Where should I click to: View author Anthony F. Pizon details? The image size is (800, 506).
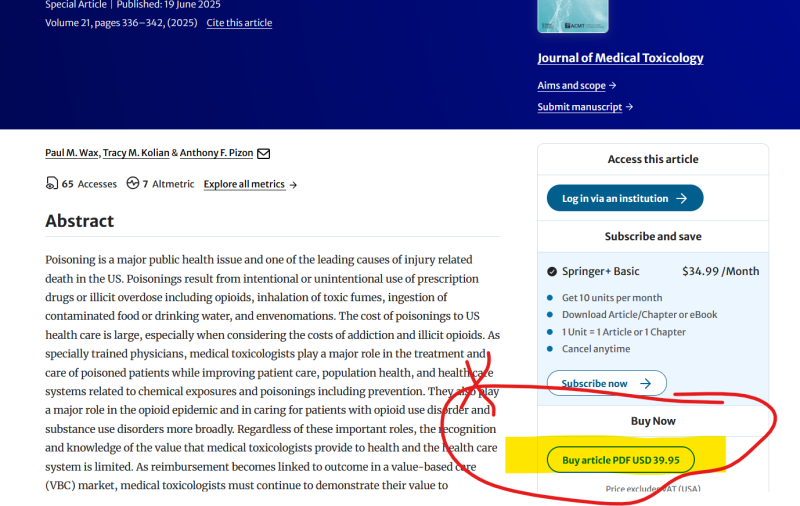(x=217, y=153)
